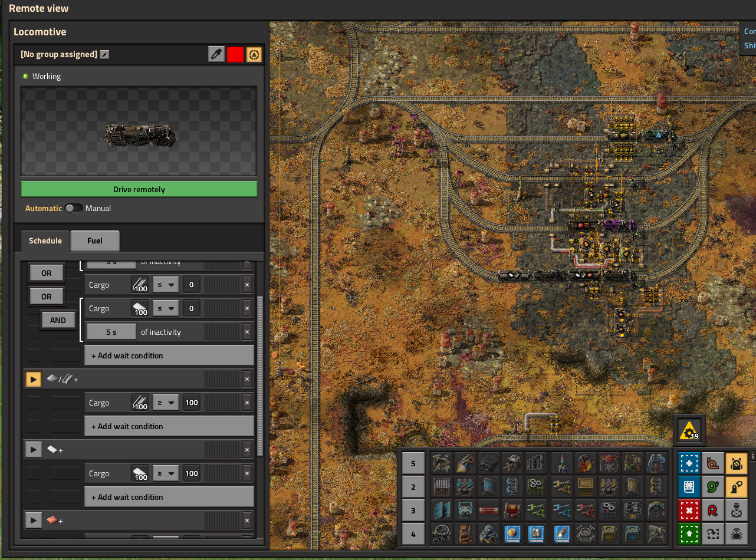Click the iron plate item icon in Cargo ≤ 0 condition
Viewport: 756px width, 560px height.
(140, 308)
